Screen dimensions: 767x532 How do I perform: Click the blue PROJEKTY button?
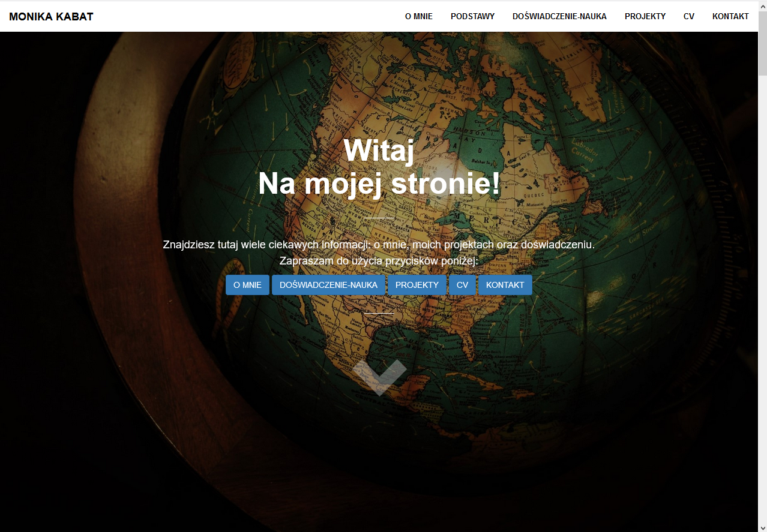pos(417,285)
